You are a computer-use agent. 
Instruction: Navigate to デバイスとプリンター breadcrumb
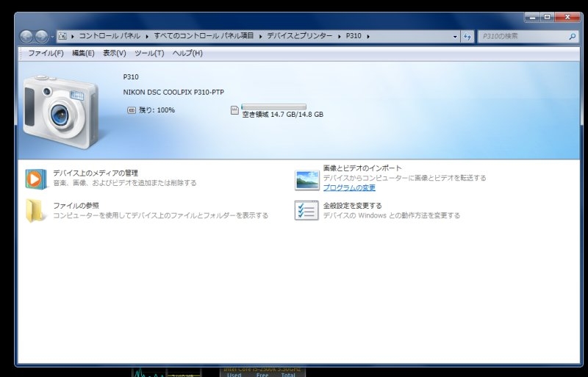300,36
